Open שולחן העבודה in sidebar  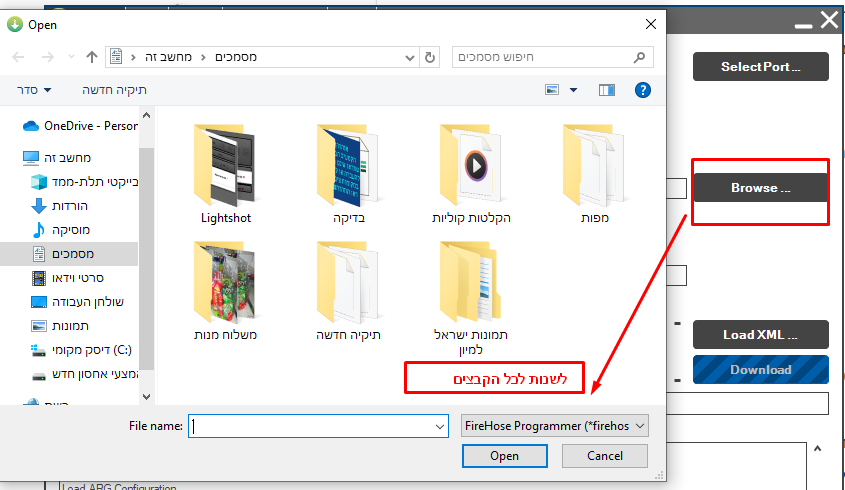tap(78, 302)
